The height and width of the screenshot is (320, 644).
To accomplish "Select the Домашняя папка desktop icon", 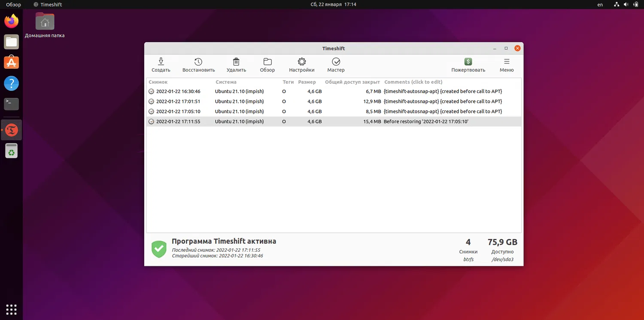I will click(45, 26).
